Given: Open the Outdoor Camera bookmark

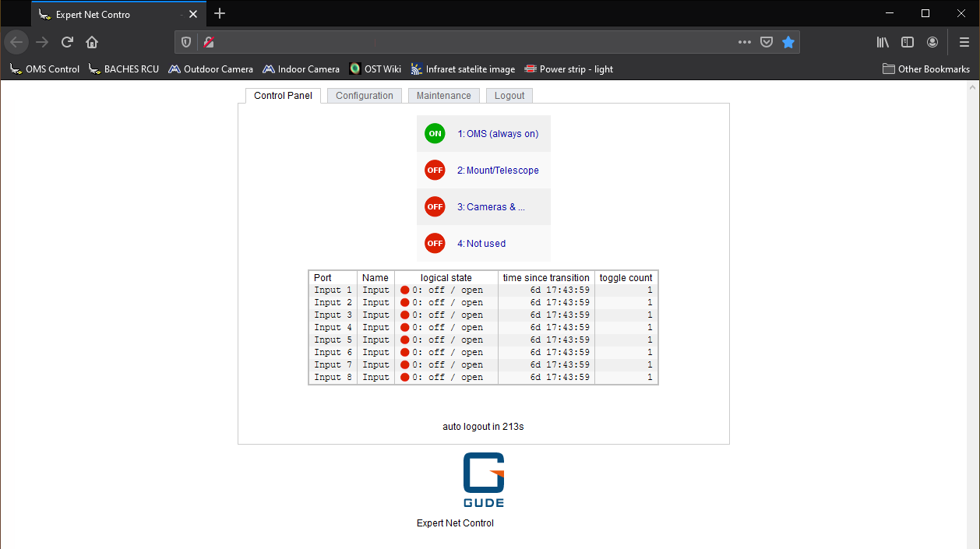Looking at the screenshot, I should click(210, 69).
